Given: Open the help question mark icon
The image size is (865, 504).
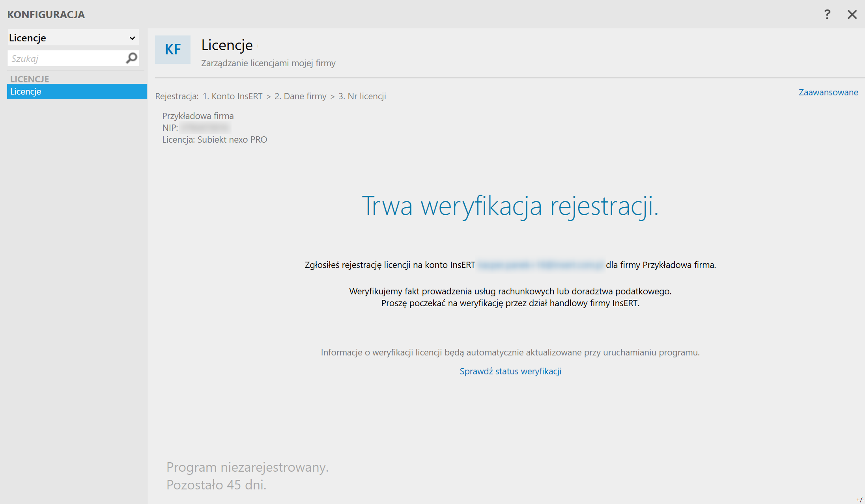Looking at the screenshot, I should [827, 15].
